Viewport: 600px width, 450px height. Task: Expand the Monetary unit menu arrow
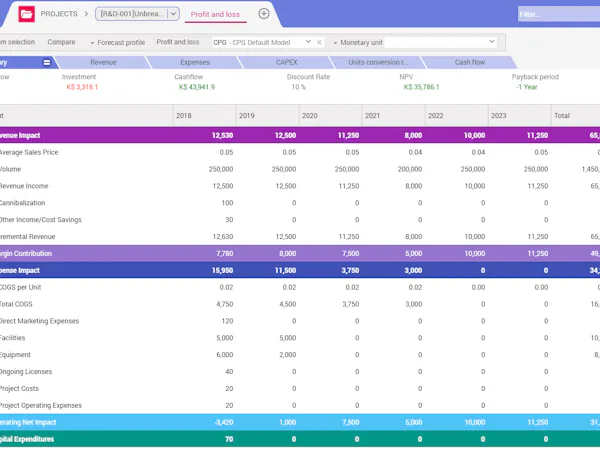pyautogui.click(x=335, y=43)
